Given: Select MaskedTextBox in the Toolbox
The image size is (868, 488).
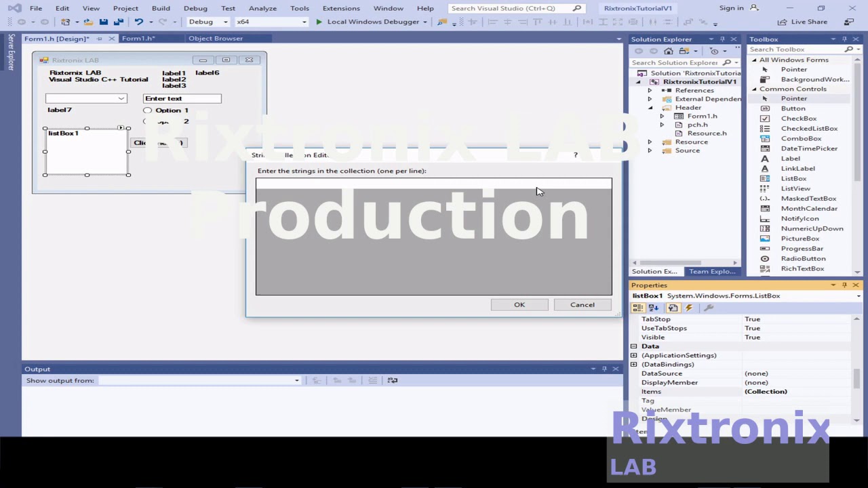Looking at the screenshot, I should coord(808,199).
